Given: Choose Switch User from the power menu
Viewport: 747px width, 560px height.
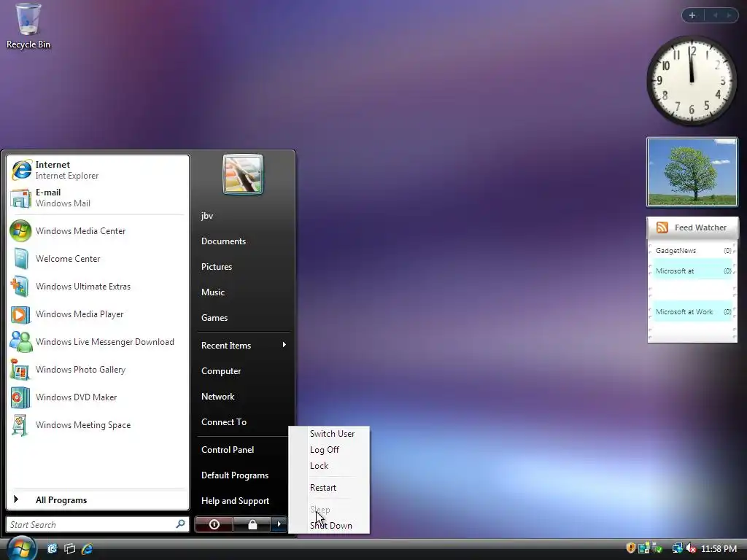Looking at the screenshot, I should (x=332, y=434).
